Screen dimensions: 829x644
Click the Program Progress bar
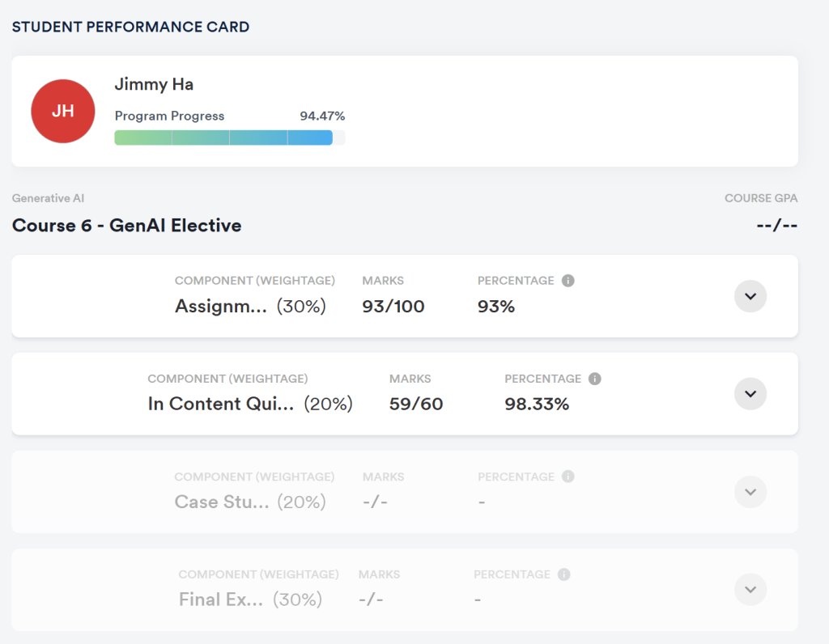pyautogui.click(x=229, y=138)
